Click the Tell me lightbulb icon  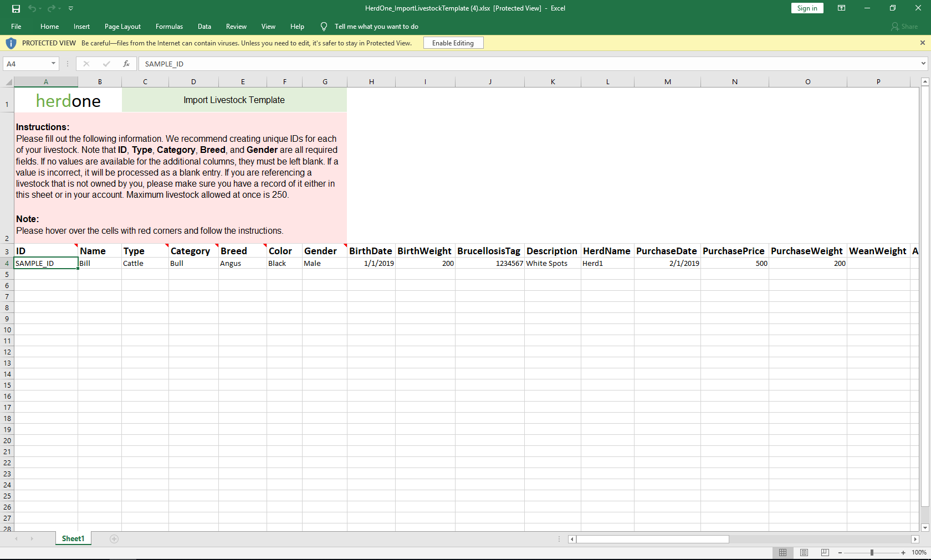pos(324,27)
